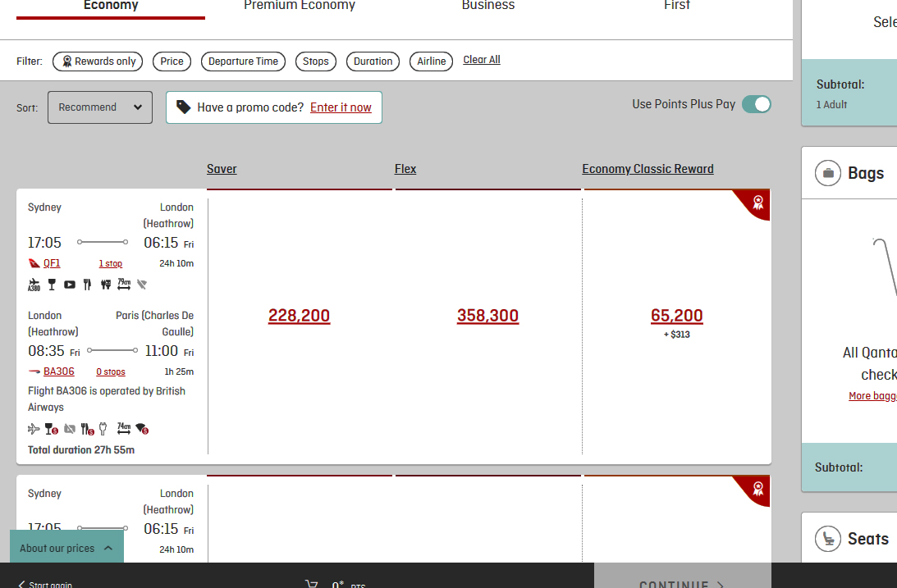Click the Enter it now promo link
Viewport: 897px width, 588px height.
click(341, 107)
